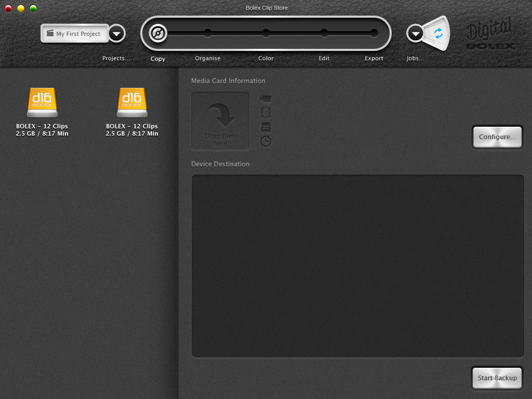Click the clapperboard icon in project field
532x399 pixels.
[x=50, y=33]
